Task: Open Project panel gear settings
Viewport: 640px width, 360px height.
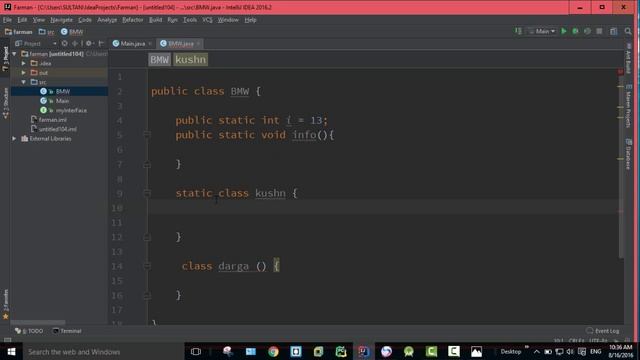Action: tap(89, 43)
